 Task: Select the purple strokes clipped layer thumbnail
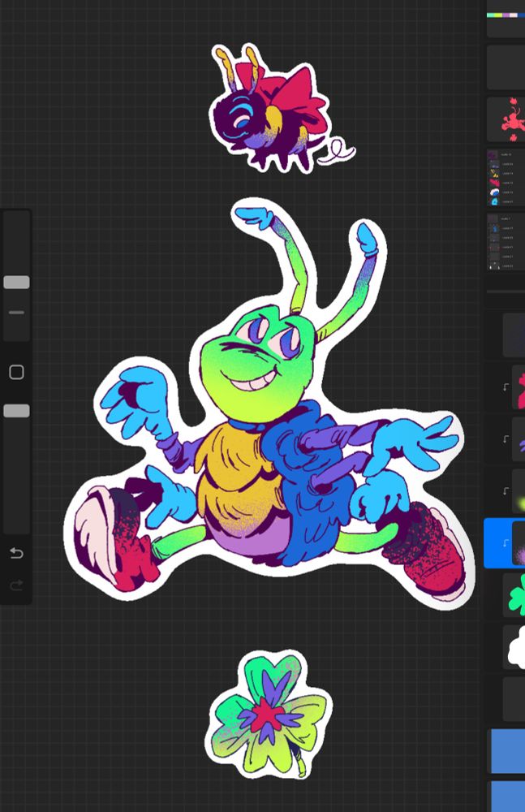pos(519,439)
